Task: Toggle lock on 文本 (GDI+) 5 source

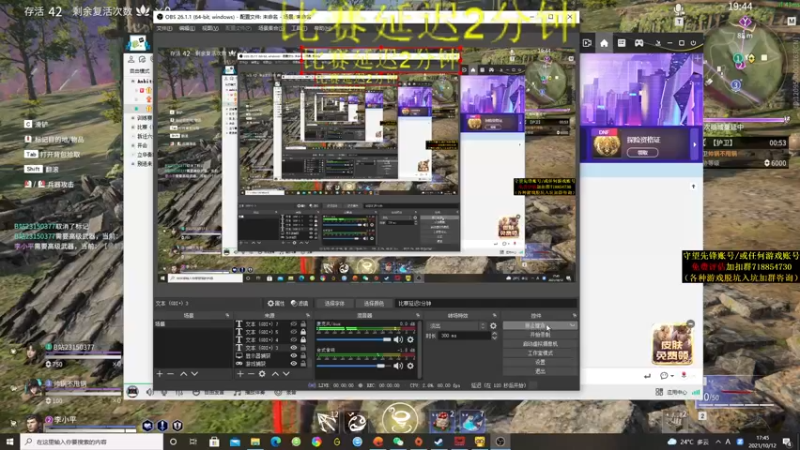Action: point(303,332)
